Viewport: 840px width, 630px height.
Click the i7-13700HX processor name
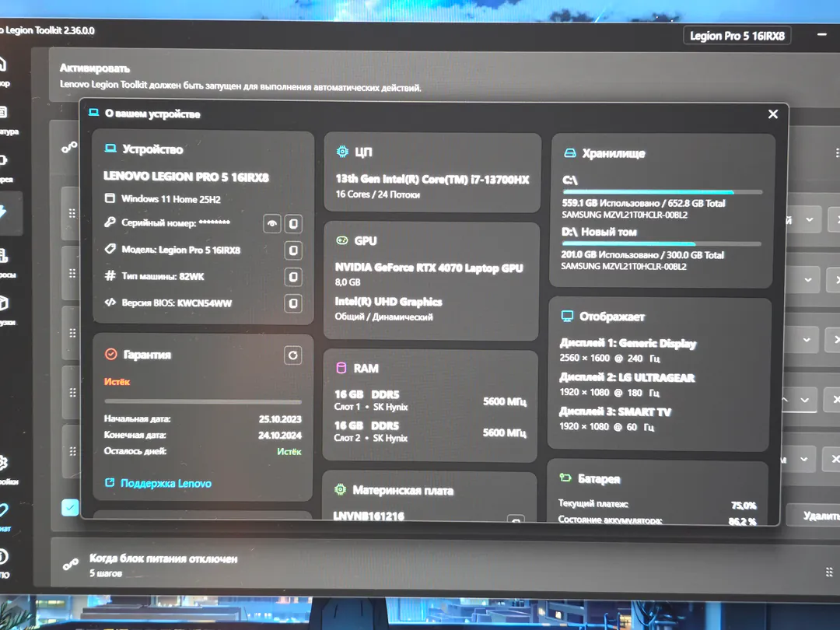click(x=432, y=179)
